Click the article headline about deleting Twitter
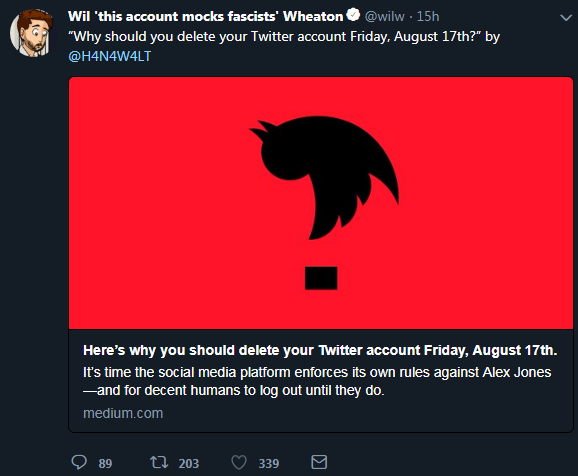The height and width of the screenshot is (476, 578). (320, 350)
